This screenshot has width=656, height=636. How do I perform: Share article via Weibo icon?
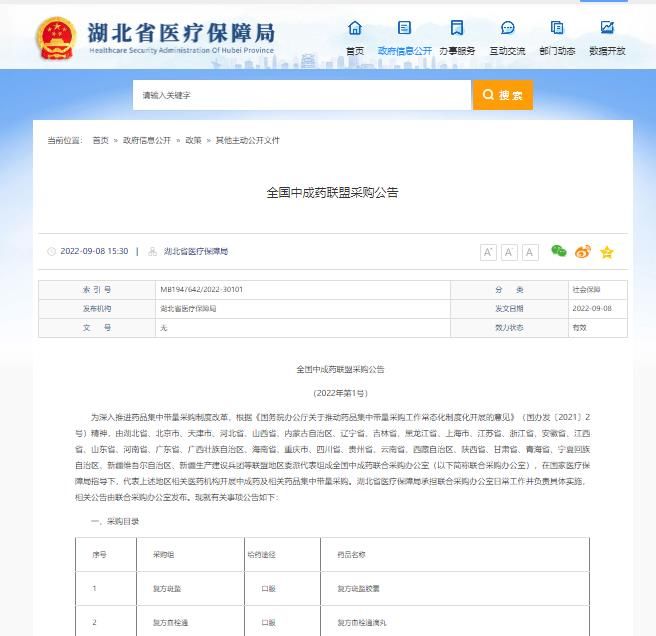pos(583,251)
